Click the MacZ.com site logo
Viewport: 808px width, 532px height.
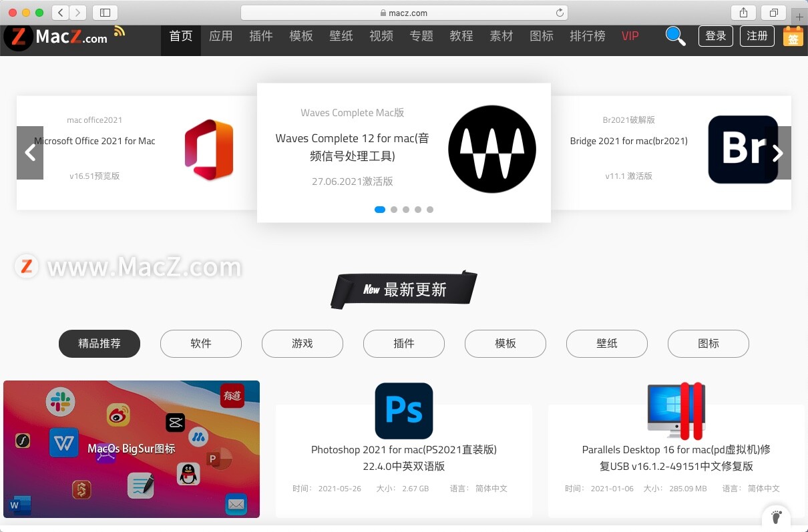[x=55, y=37]
